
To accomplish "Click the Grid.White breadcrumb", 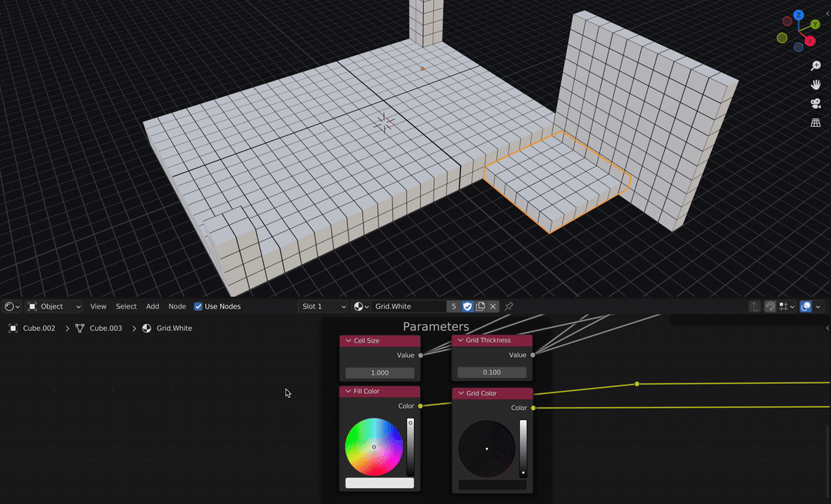I will 168,328.
